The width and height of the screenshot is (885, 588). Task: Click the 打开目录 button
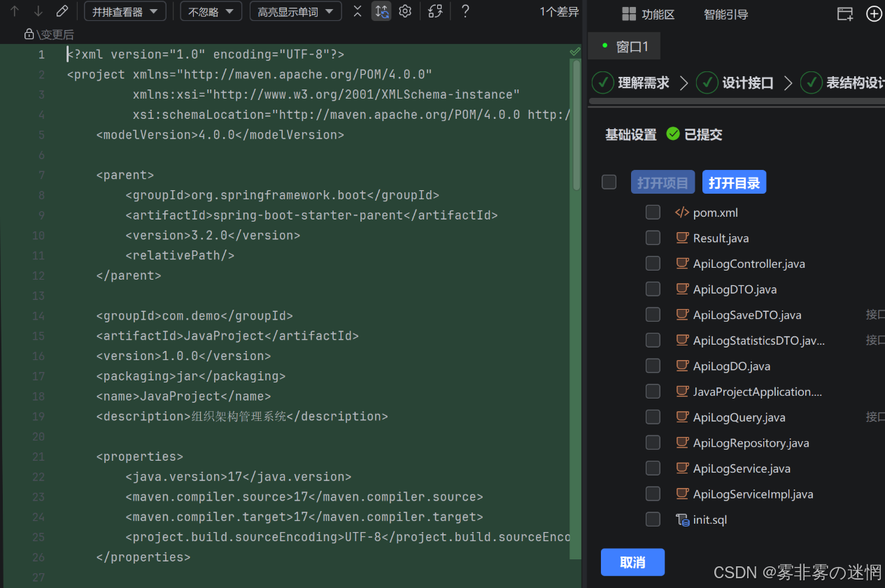735,182
